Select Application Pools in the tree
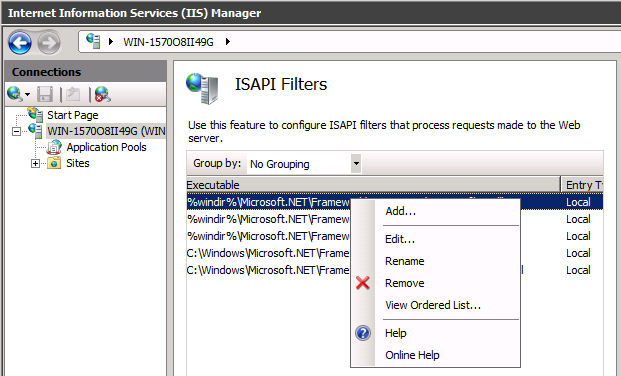Screen dimensions: 621x376 click(x=106, y=147)
